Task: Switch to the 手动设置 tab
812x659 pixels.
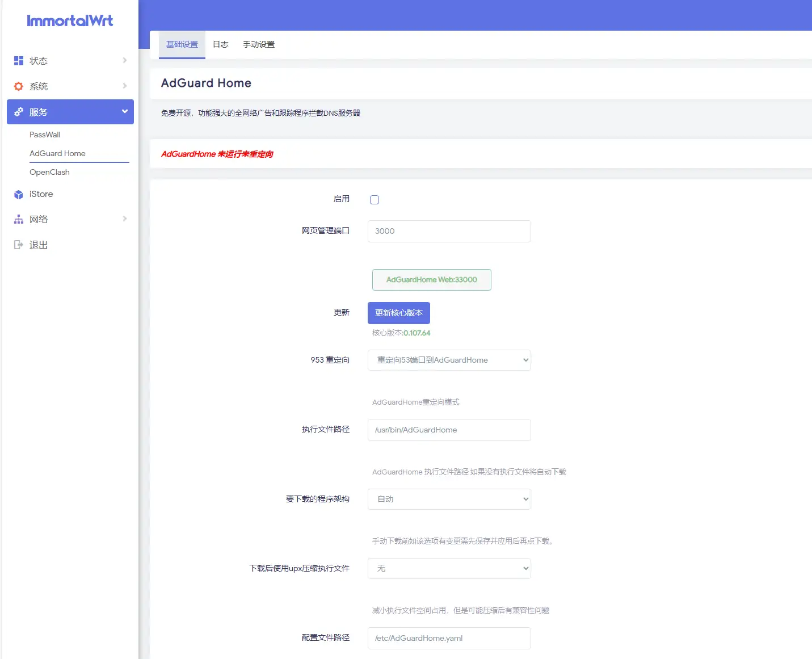Action: point(259,44)
